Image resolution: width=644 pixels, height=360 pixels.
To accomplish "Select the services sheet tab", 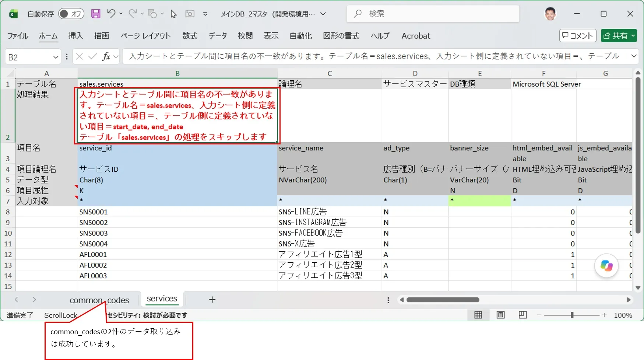I will pos(162,299).
